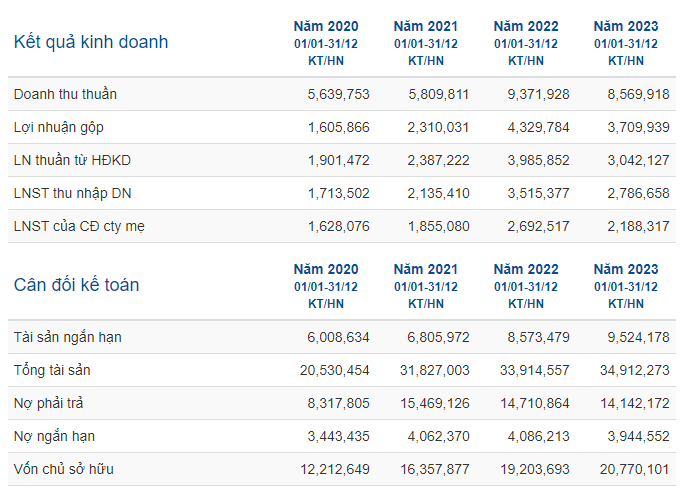Viewport: 680px width, 489px height.
Task: Click the 2023 Tổng tài sản value 34,912,273
Action: click(634, 370)
